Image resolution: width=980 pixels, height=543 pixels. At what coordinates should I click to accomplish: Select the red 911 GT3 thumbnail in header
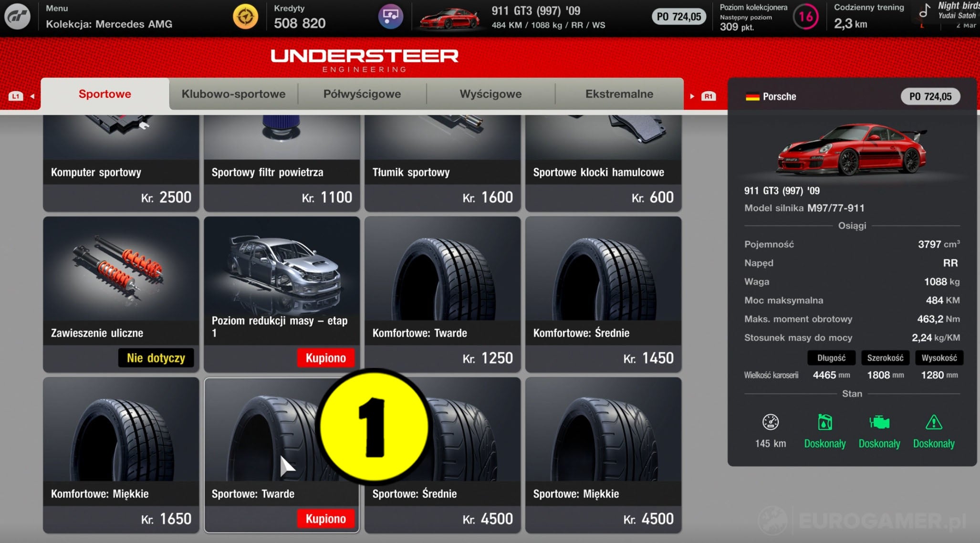(x=449, y=19)
